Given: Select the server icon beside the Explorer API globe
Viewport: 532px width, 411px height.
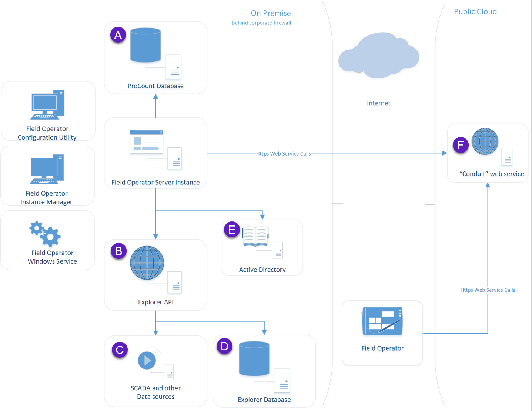Looking at the screenshot, I should pyautogui.click(x=175, y=283).
